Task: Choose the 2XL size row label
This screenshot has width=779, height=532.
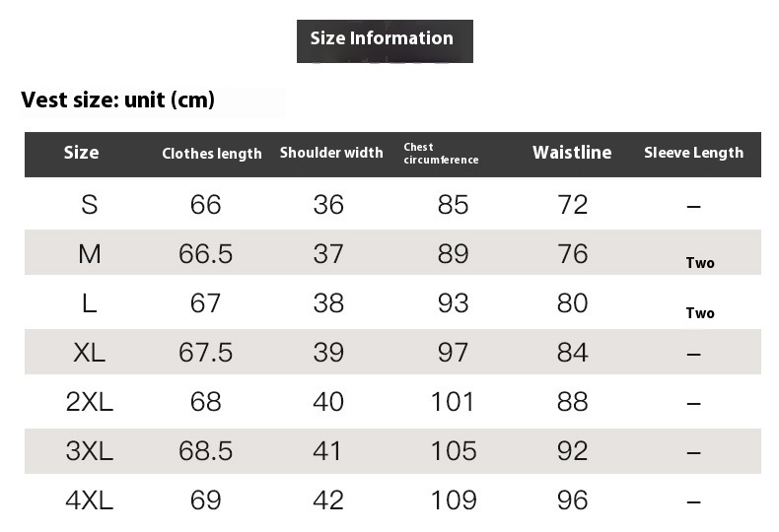Action: point(90,402)
